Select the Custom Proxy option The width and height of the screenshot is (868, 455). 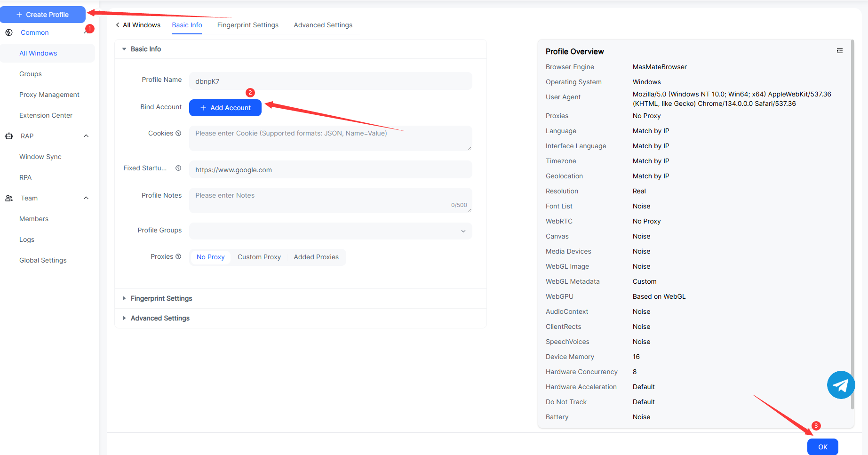pos(259,257)
